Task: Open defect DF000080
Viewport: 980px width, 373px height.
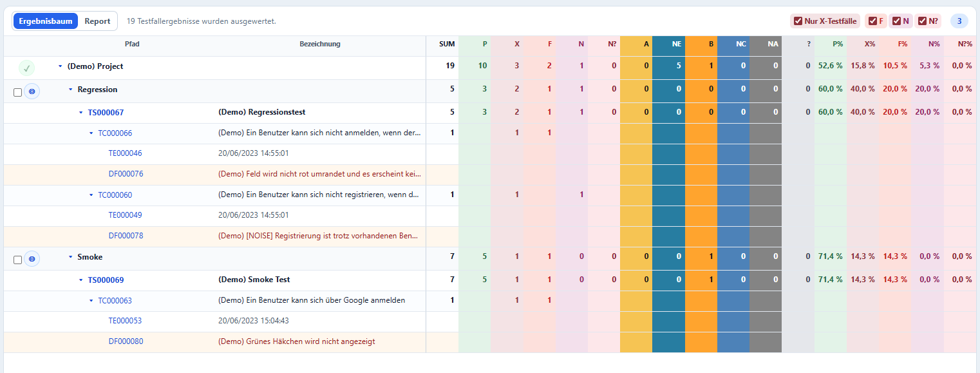Action: point(126,341)
